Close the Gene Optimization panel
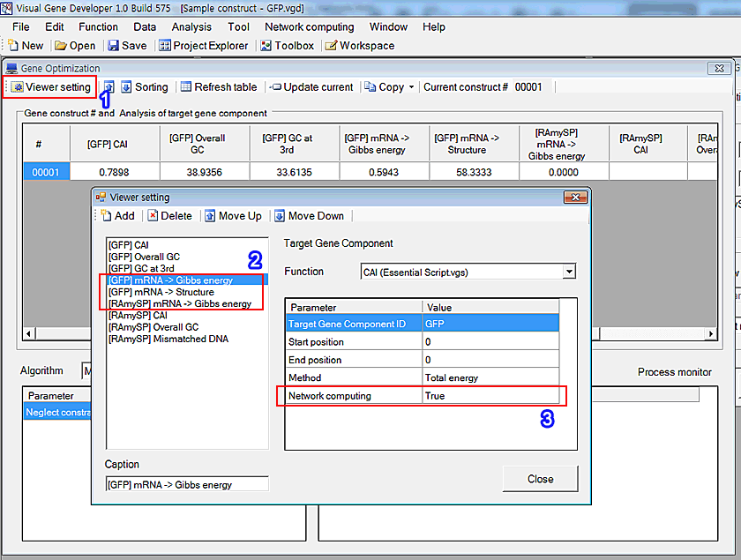741x560 pixels. pos(719,68)
